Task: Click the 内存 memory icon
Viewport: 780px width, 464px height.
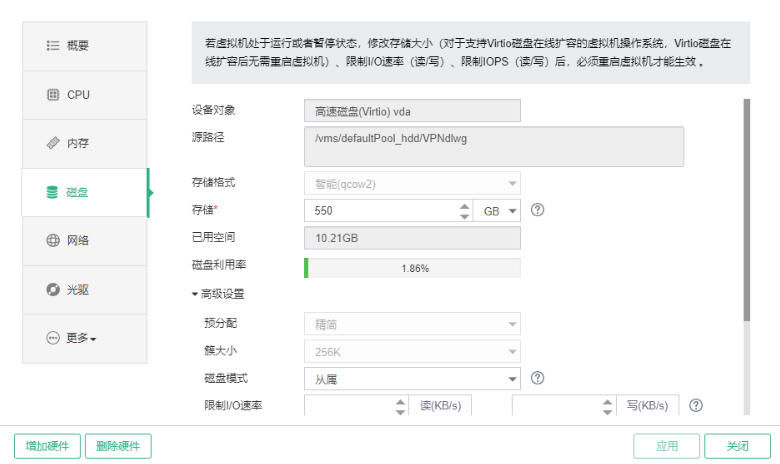Action: pyautogui.click(x=53, y=143)
